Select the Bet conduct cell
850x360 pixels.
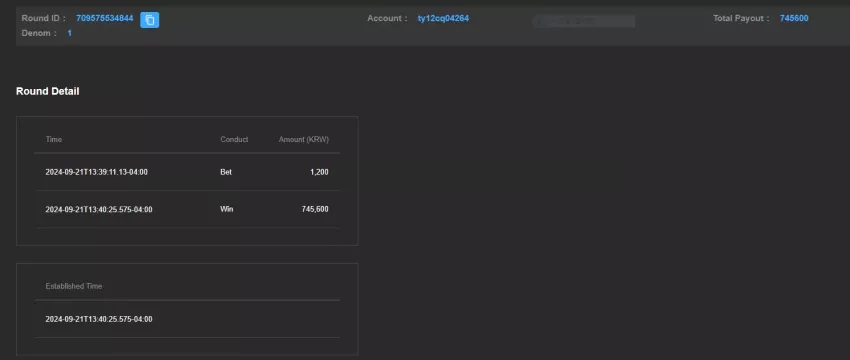click(x=226, y=172)
